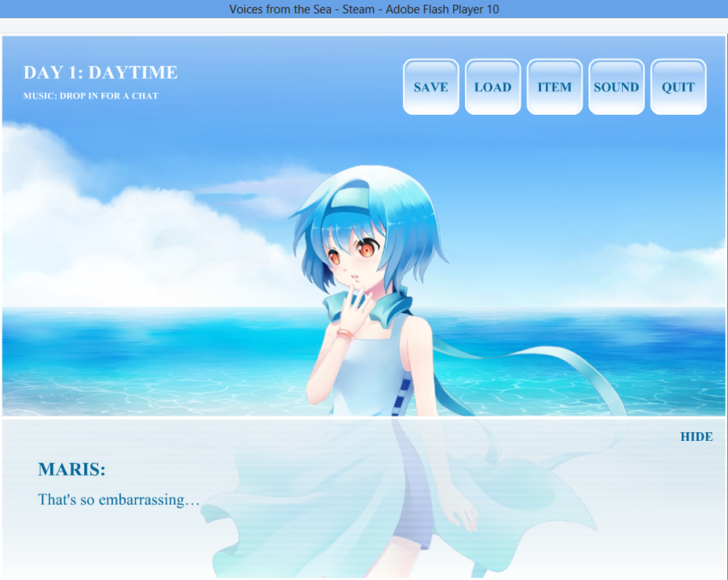Click the dialogue line "That's so embarrassing…"

click(119, 500)
